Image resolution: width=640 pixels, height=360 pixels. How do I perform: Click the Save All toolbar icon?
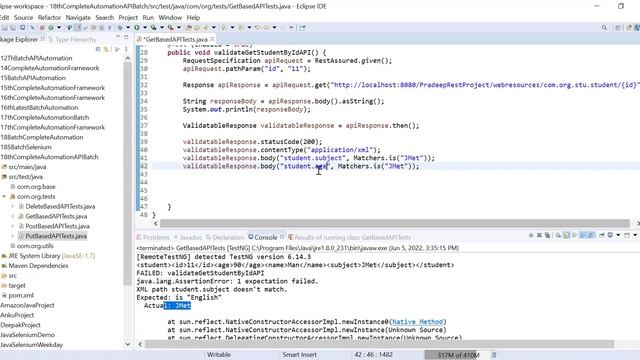click(13, 28)
